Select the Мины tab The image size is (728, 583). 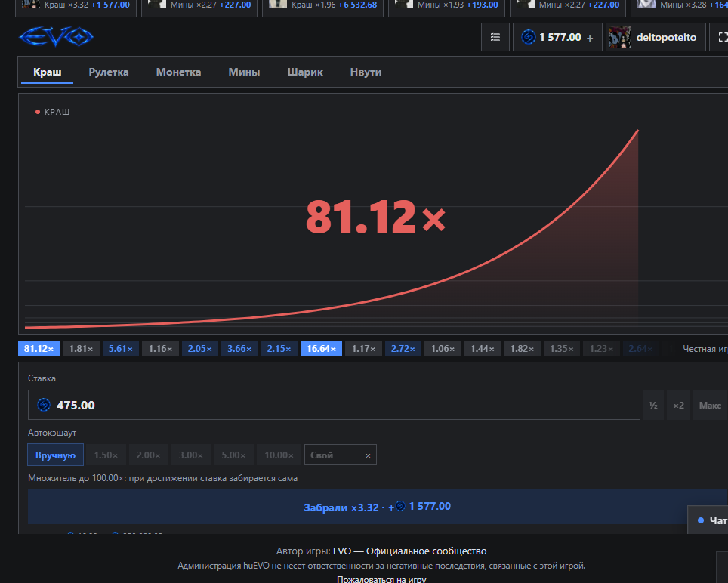point(244,72)
